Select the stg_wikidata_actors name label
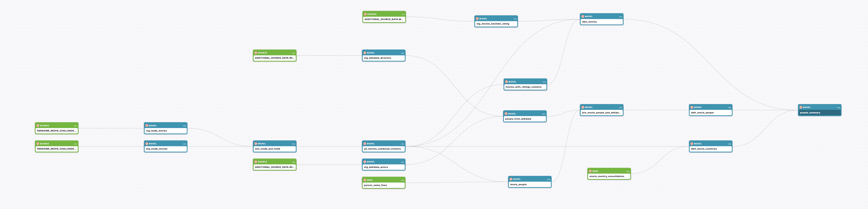 point(376,167)
